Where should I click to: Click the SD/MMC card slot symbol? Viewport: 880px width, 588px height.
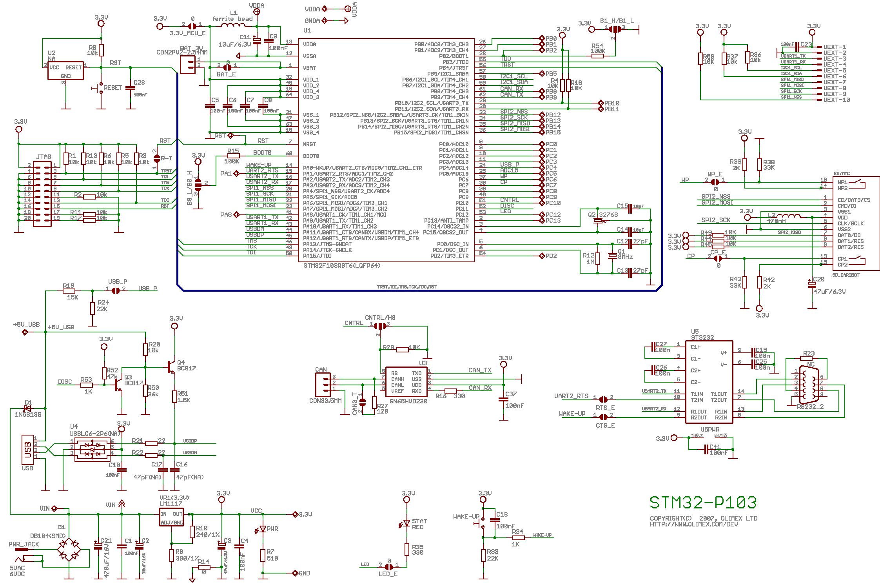pyautogui.click(x=856, y=223)
